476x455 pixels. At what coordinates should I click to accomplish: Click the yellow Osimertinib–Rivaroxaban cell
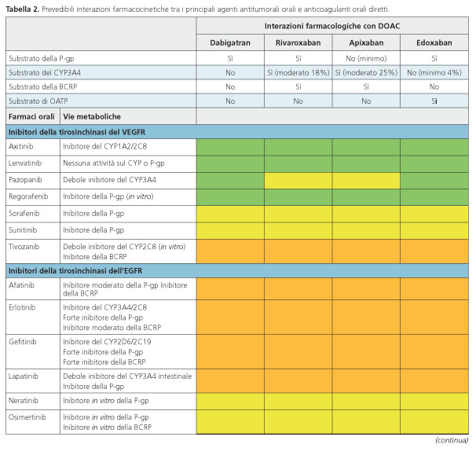tap(298, 422)
